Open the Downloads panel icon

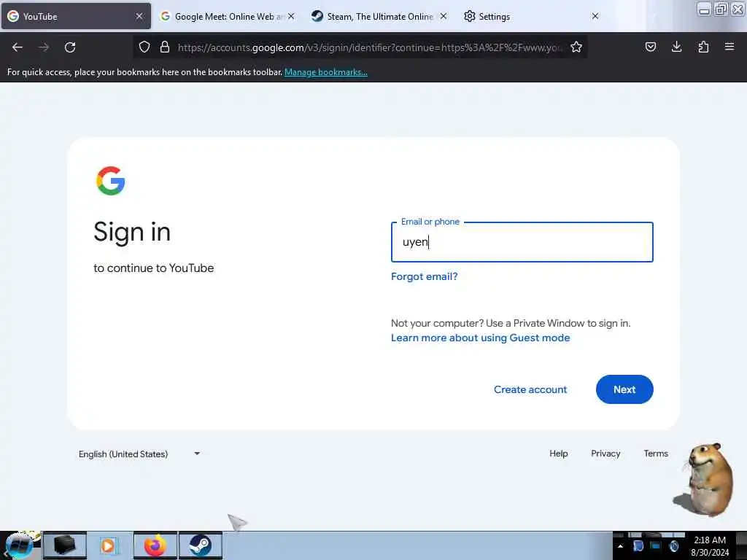click(x=676, y=47)
